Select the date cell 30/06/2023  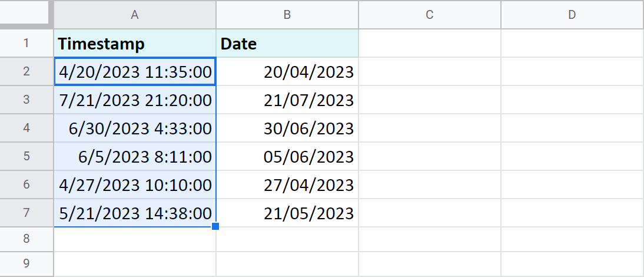point(287,128)
